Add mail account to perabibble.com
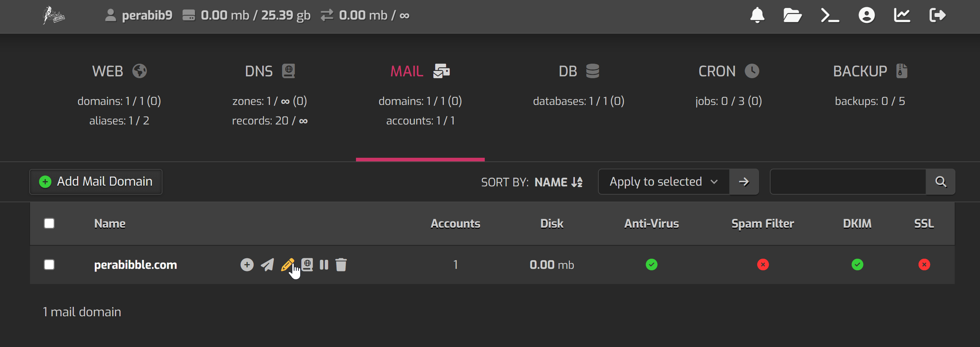Viewport: 980px width, 347px height. click(x=247, y=265)
